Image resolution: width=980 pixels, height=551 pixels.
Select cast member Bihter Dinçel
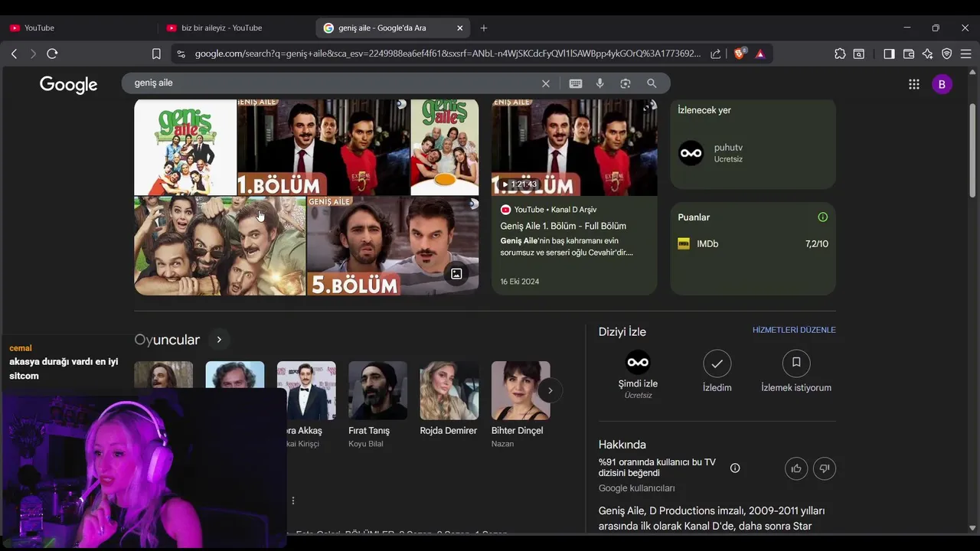(x=521, y=405)
